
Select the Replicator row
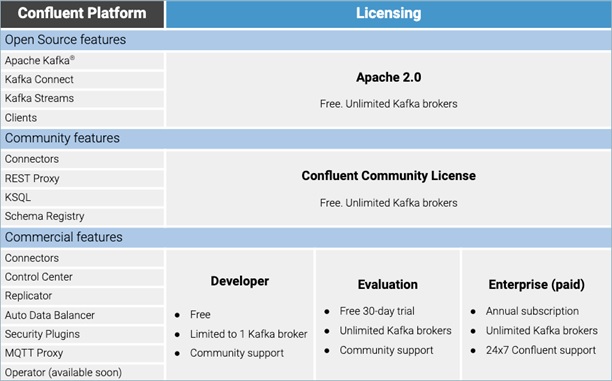pos(82,296)
